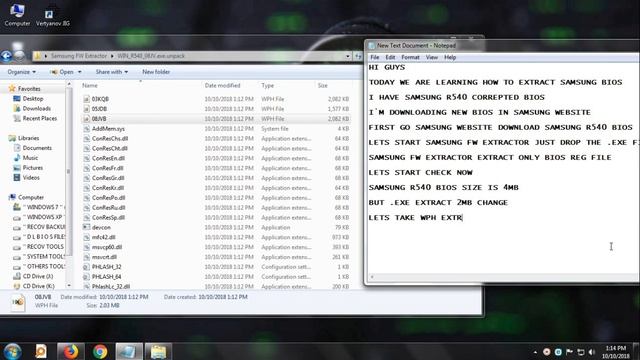Select the 08JVB file row
The width and height of the screenshot is (640, 360).
tap(216, 119)
